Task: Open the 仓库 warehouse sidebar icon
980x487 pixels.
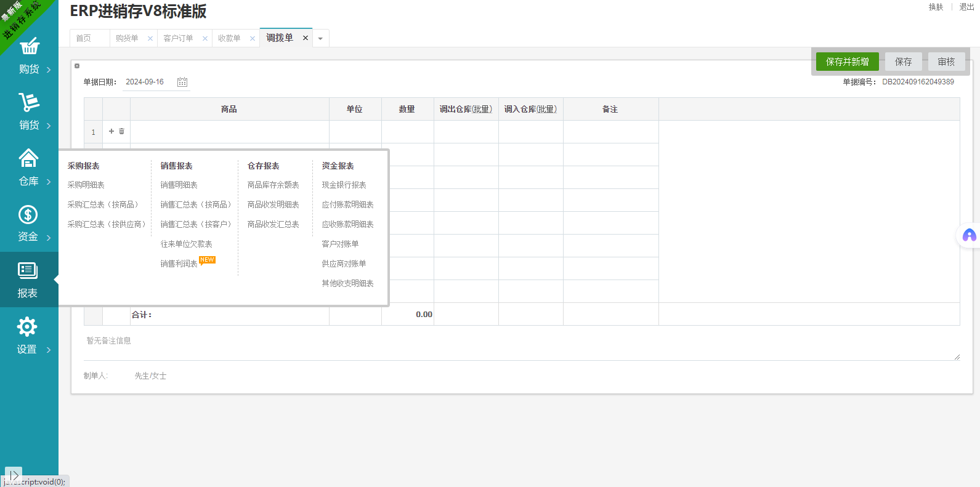Action: coord(28,159)
